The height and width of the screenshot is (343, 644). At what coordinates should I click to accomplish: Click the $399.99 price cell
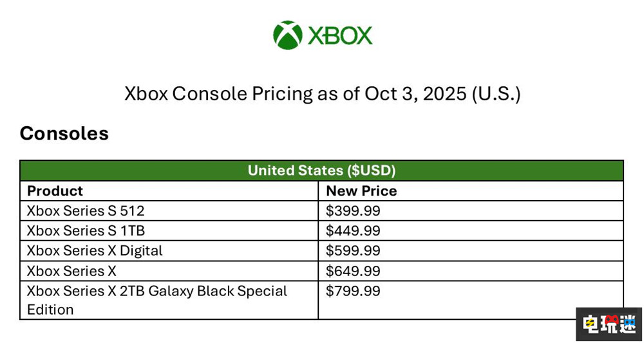pos(353,210)
